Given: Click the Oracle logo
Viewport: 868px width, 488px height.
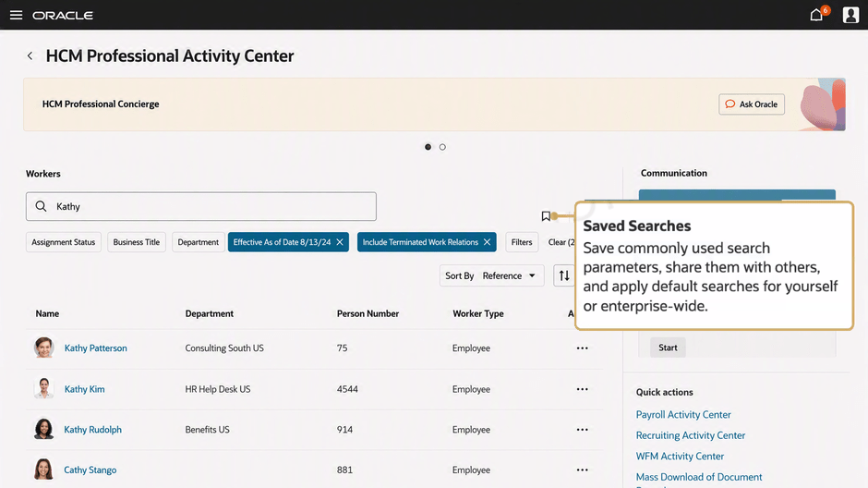Looking at the screenshot, I should (63, 16).
